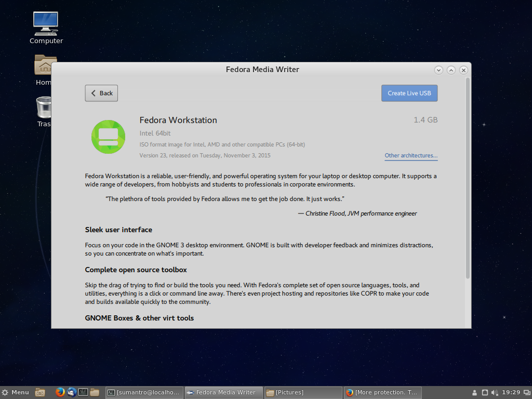Click the 1.4 GB size label
Image resolution: width=532 pixels, height=399 pixels.
pyautogui.click(x=425, y=120)
